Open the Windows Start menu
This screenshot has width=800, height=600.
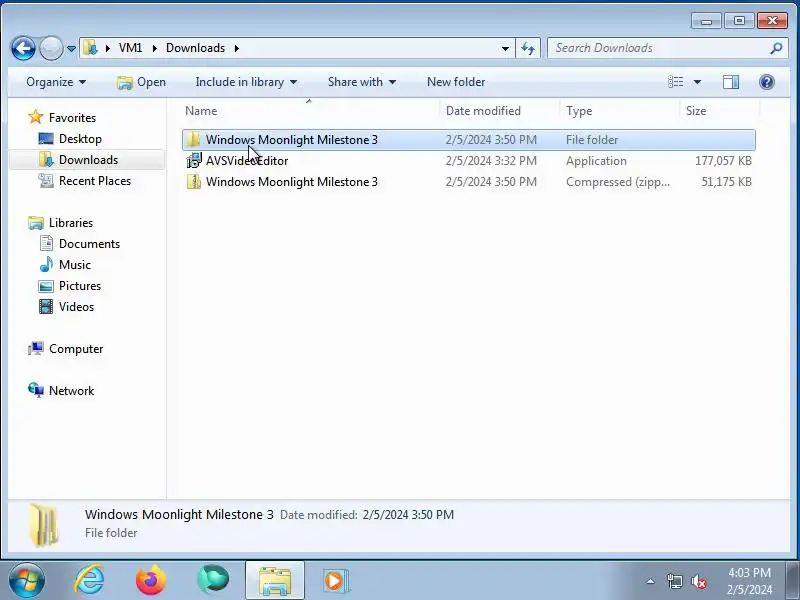pyautogui.click(x=26, y=580)
